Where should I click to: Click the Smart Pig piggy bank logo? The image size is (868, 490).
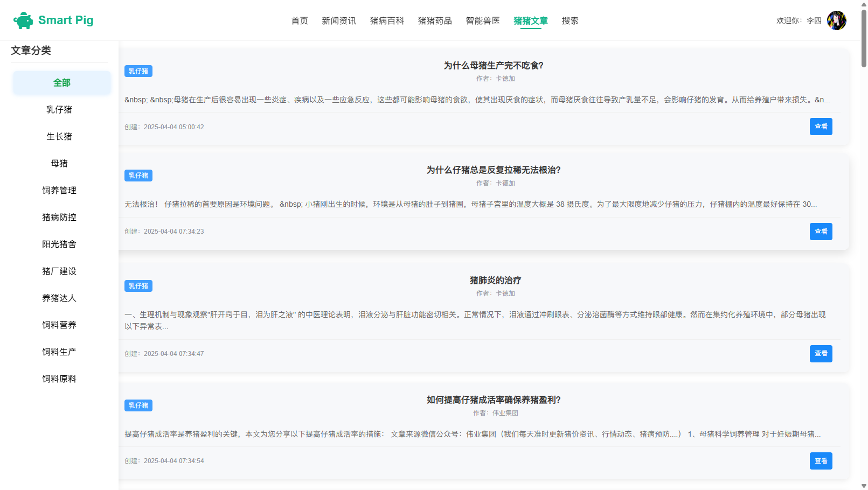click(x=23, y=20)
